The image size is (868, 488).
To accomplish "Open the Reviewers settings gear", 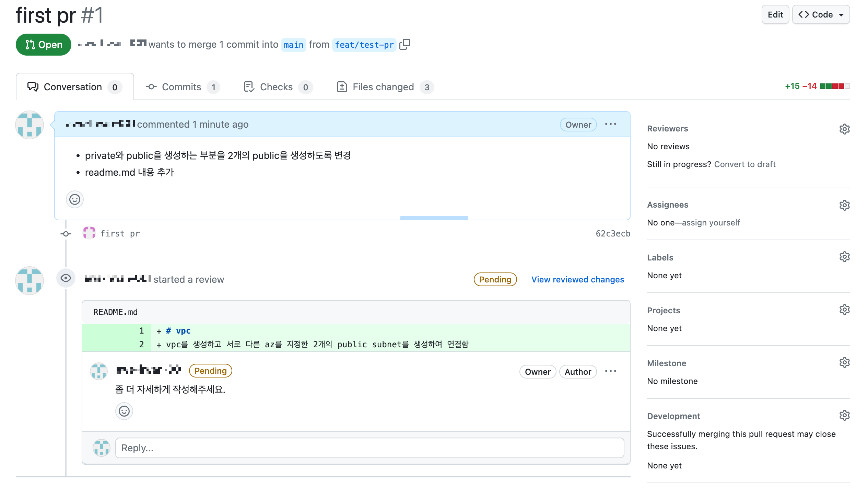I will pos(844,129).
